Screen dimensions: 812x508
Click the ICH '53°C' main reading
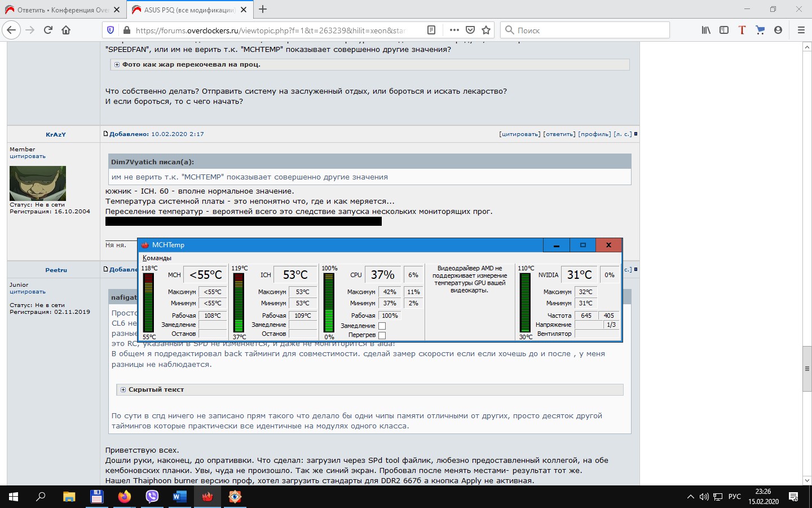pyautogui.click(x=295, y=275)
